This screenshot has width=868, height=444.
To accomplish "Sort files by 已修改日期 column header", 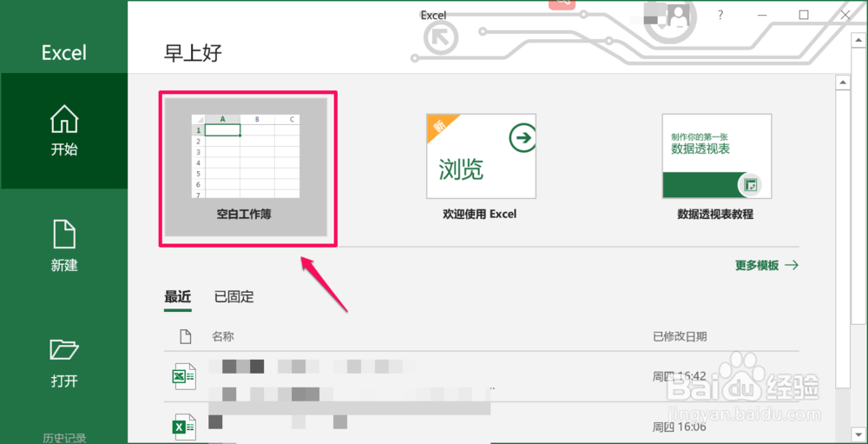I will click(680, 336).
